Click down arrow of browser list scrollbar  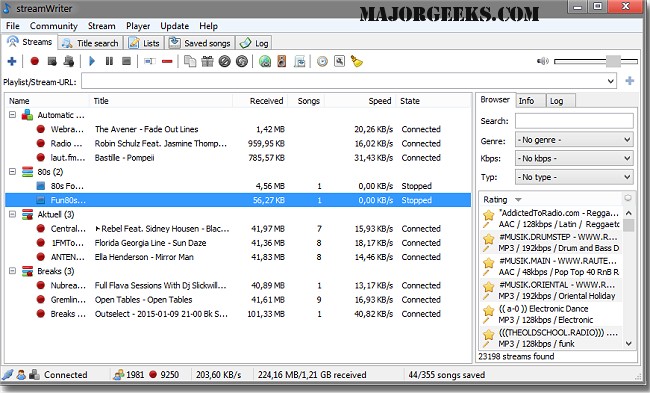tap(628, 344)
